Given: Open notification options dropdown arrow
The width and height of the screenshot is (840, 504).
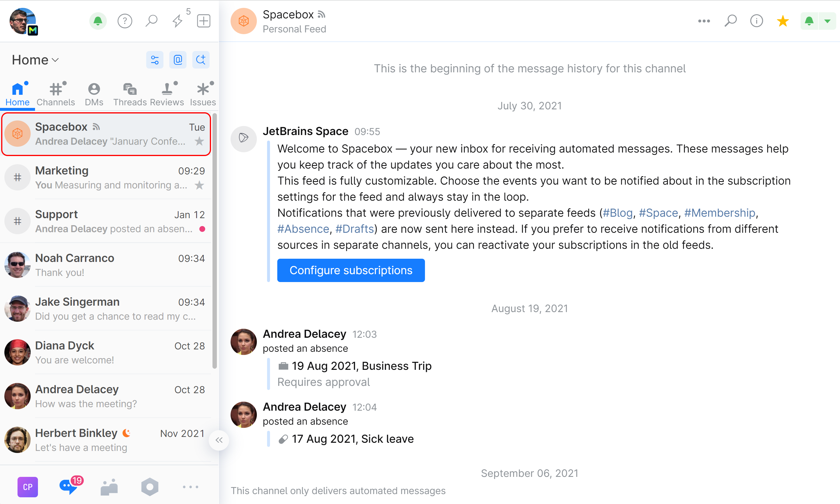Looking at the screenshot, I should pyautogui.click(x=827, y=21).
